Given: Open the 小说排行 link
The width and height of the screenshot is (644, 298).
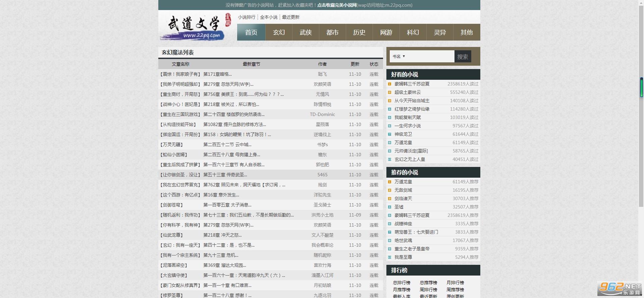Looking at the screenshot, I should pyautogui.click(x=247, y=17).
